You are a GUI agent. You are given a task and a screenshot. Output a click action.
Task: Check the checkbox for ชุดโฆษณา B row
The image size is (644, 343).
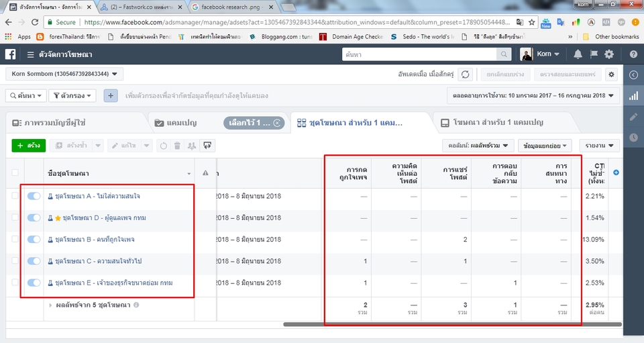click(15, 239)
